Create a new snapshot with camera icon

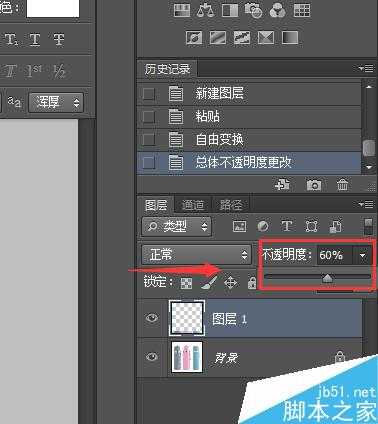(314, 185)
